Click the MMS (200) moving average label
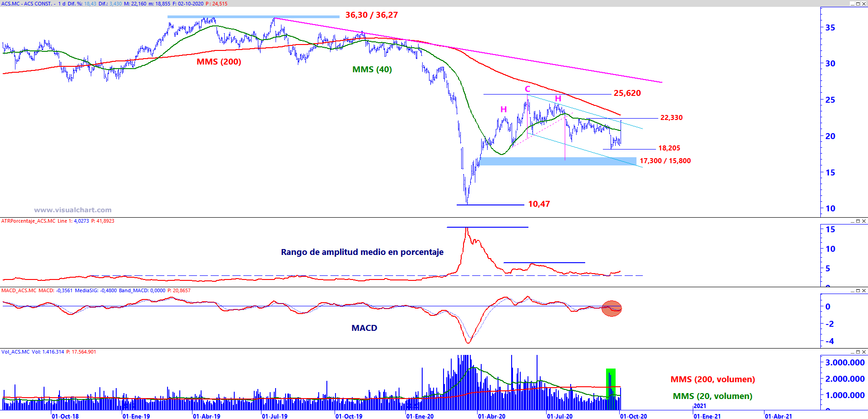868x419 pixels. [x=219, y=62]
